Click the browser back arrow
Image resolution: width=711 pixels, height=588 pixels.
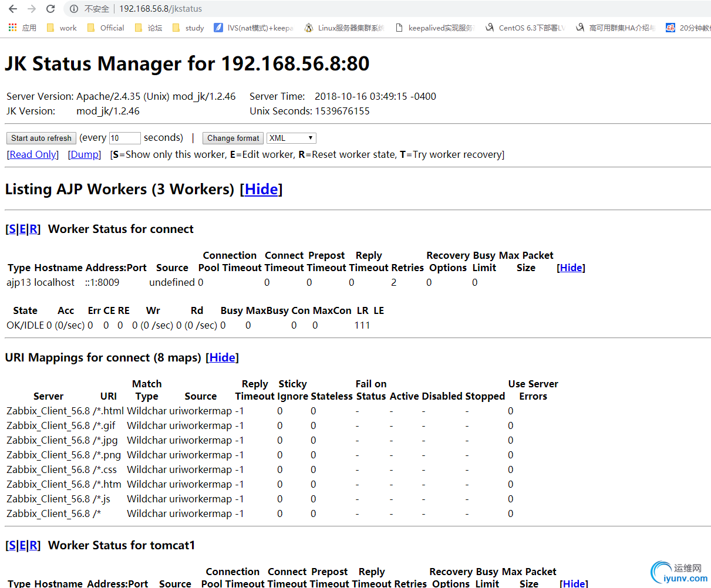[x=13, y=9]
